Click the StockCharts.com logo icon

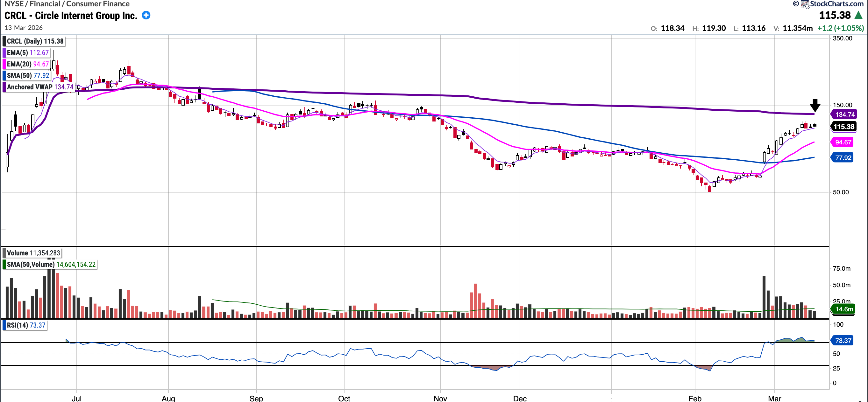pos(805,4)
